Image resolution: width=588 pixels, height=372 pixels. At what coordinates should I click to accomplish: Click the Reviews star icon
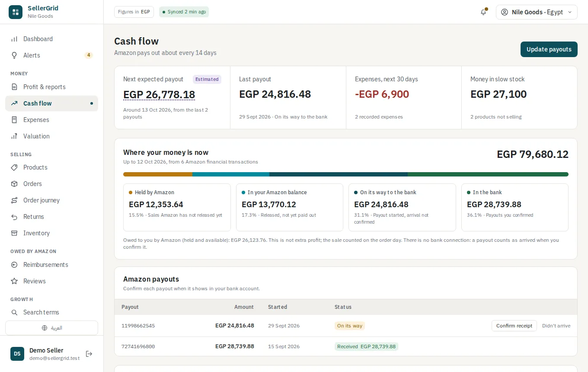(x=14, y=281)
